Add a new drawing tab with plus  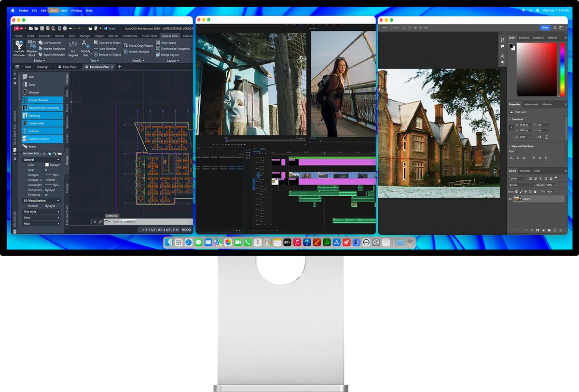120,67
